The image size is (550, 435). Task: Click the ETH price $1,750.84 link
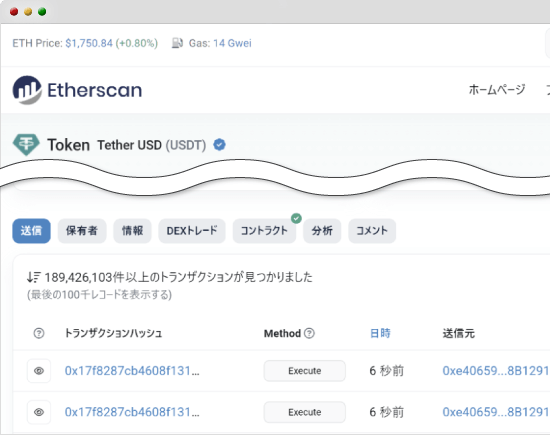tap(89, 43)
